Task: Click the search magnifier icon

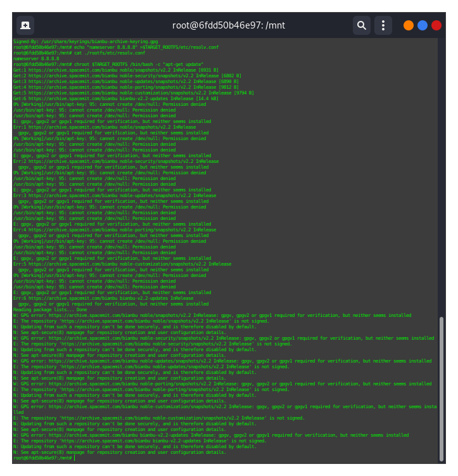Action: click(x=361, y=25)
